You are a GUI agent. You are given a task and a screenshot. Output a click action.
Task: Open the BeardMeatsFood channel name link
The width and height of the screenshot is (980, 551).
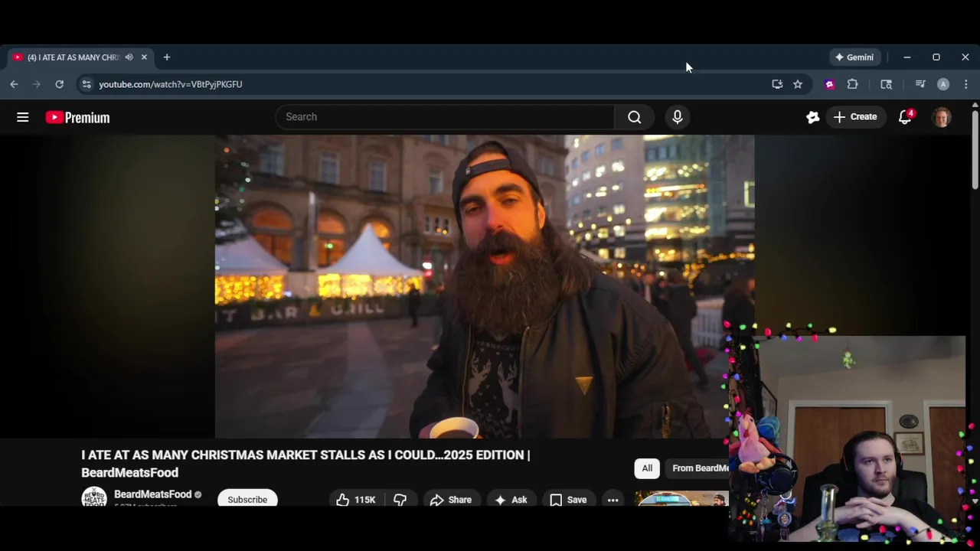point(152,494)
